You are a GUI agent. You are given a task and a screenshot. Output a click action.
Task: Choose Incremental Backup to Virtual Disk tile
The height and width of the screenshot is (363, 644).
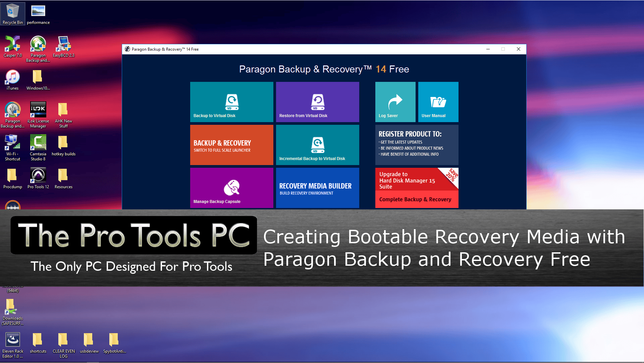pos(318,145)
